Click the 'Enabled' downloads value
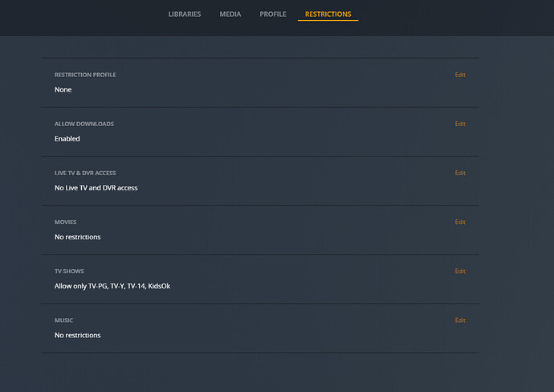The width and height of the screenshot is (554, 392). click(x=67, y=139)
